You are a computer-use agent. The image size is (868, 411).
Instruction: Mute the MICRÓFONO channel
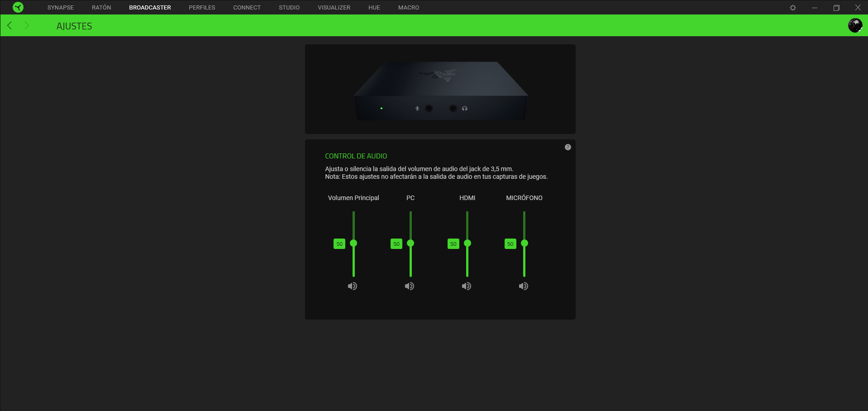pos(523,286)
